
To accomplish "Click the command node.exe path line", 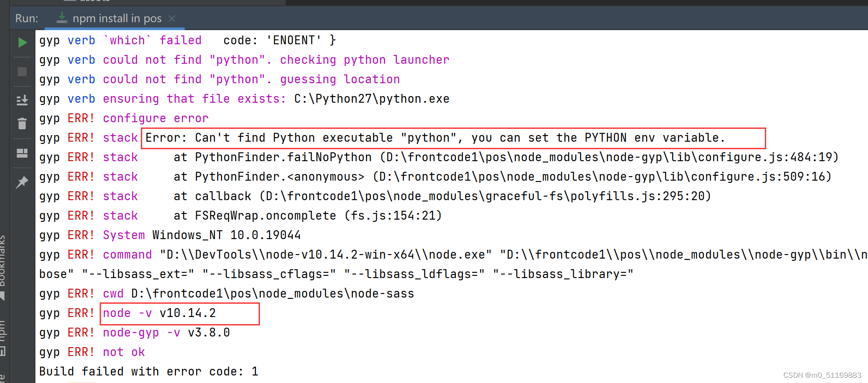I will (453, 255).
